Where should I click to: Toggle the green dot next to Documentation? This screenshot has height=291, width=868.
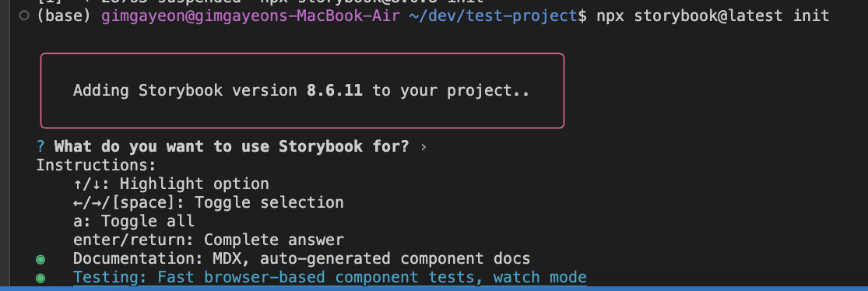pyautogui.click(x=40, y=259)
